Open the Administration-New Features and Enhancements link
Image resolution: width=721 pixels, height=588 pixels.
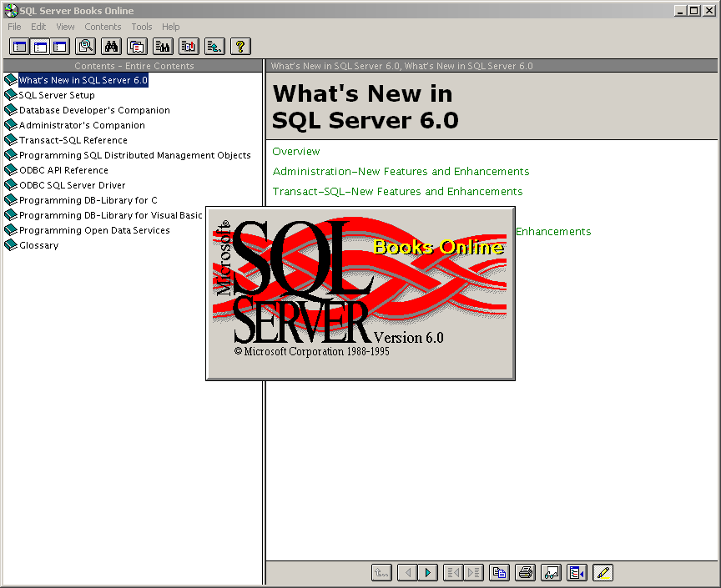tap(401, 171)
